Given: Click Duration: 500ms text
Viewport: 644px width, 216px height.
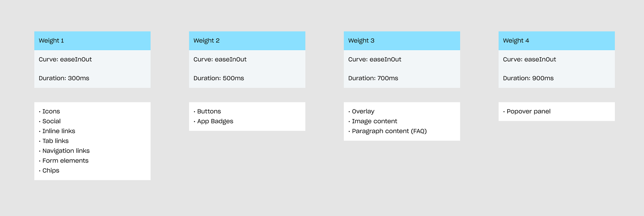Looking at the screenshot, I should pyautogui.click(x=219, y=78).
